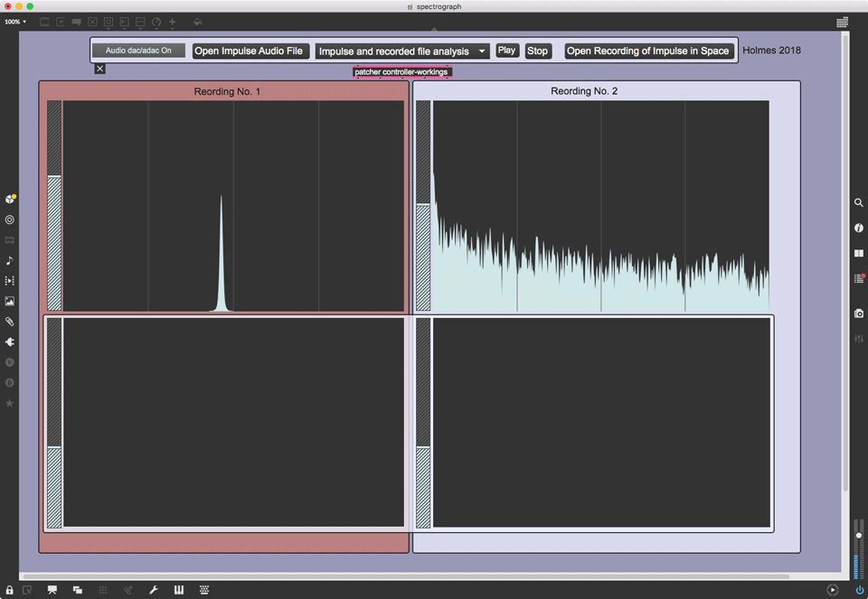Click the Play button

[506, 51]
